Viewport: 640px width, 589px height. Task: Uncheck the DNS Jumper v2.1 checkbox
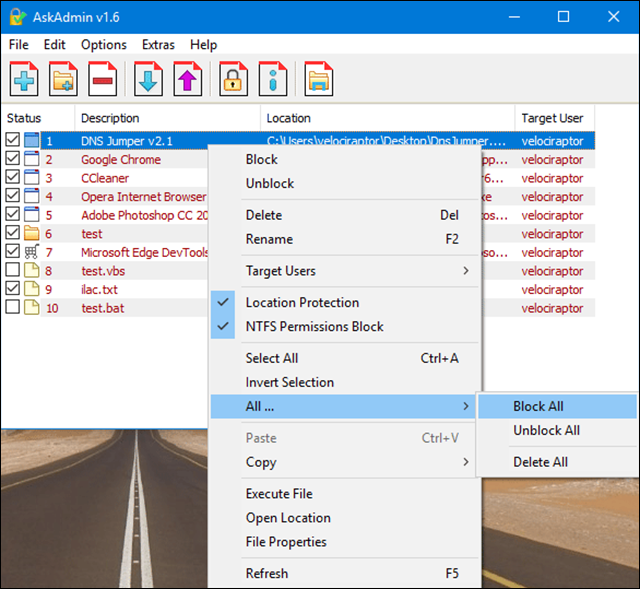[x=13, y=139]
